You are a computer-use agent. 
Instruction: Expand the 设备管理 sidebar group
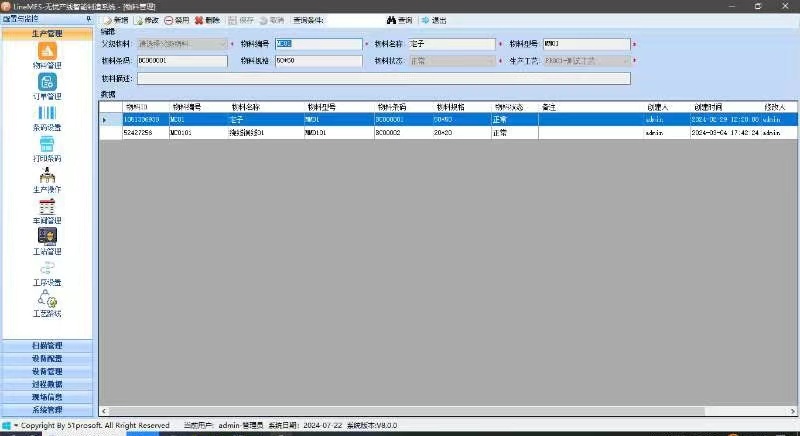tap(47, 371)
